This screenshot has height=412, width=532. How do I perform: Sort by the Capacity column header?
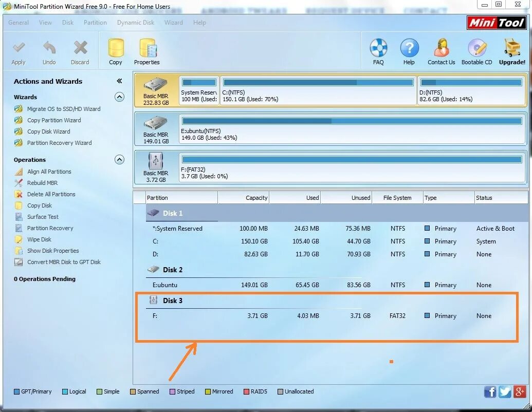point(243,198)
